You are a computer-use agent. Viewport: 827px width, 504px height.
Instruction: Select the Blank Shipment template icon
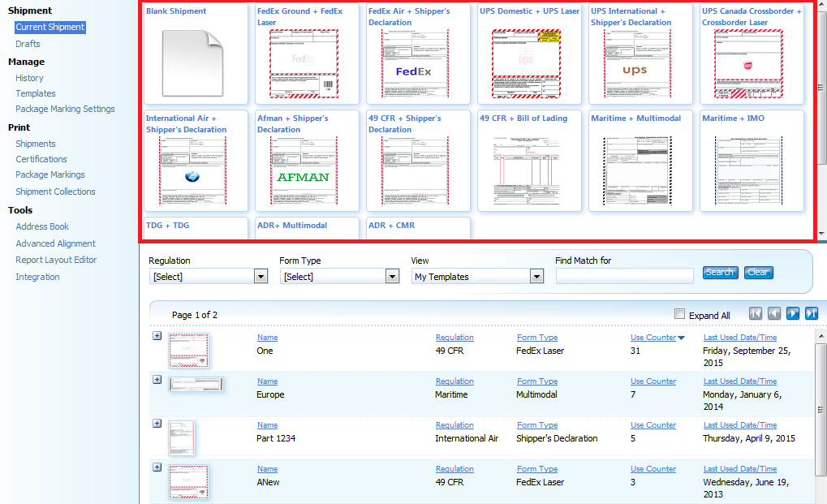pos(192,62)
